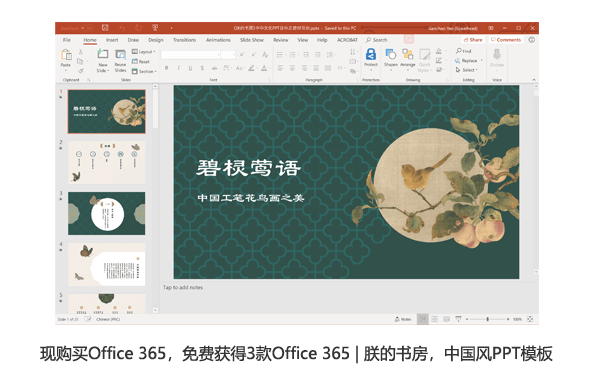Toggle the Notes pane in status bar

[x=403, y=319]
